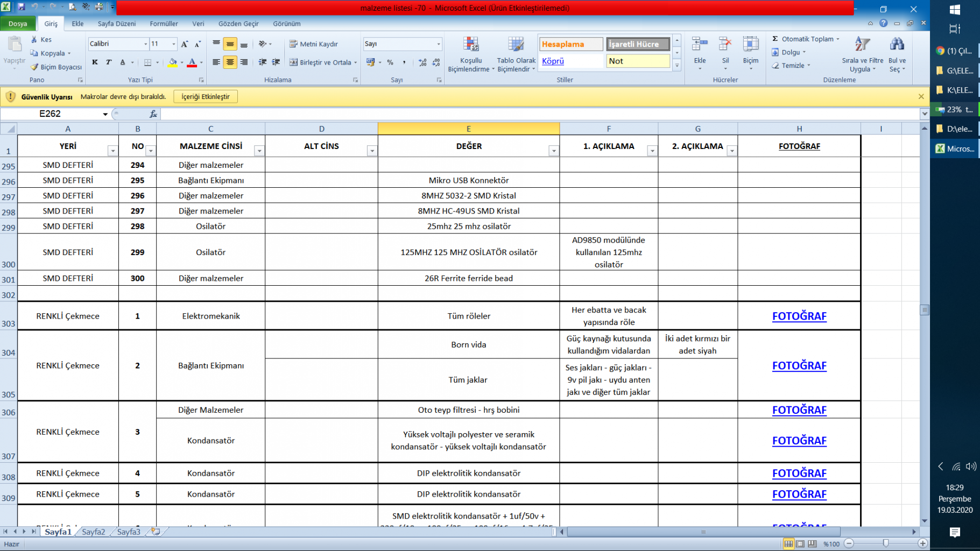Apply the fill color bucket

(172, 62)
